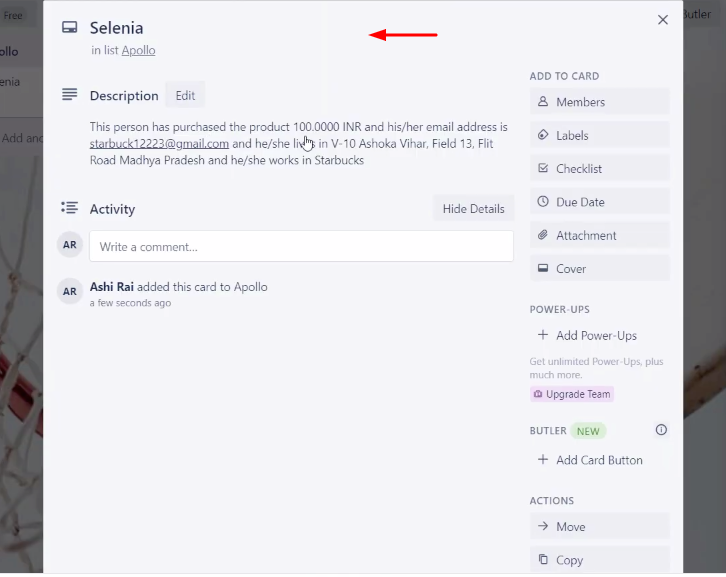Click the Selenia card title
The image size is (726, 577).
[x=116, y=28]
